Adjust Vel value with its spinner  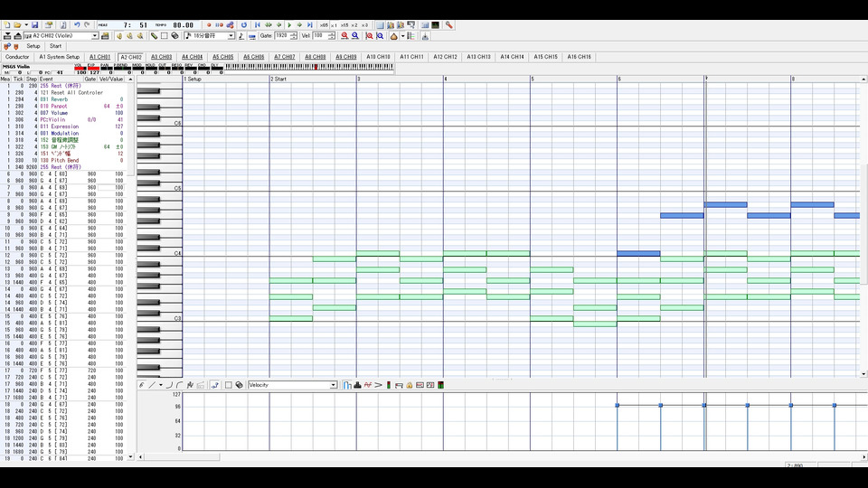click(x=332, y=36)
